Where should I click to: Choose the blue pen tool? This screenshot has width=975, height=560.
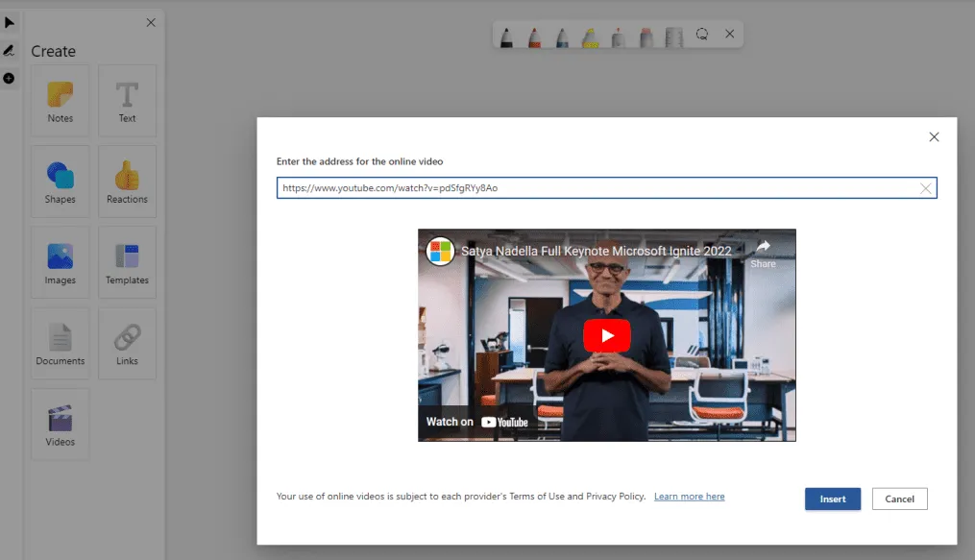(x=561, y=35)
